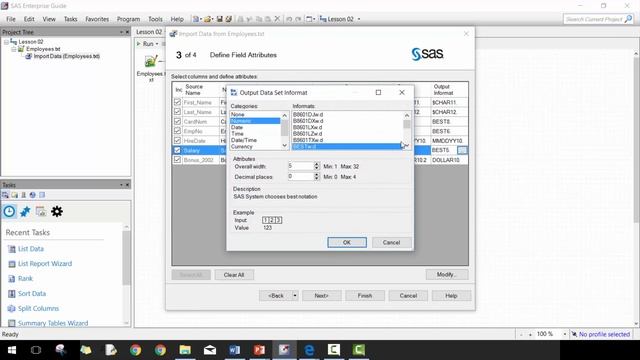Click the globe icon in the Tasks panel toolbar

33,195
